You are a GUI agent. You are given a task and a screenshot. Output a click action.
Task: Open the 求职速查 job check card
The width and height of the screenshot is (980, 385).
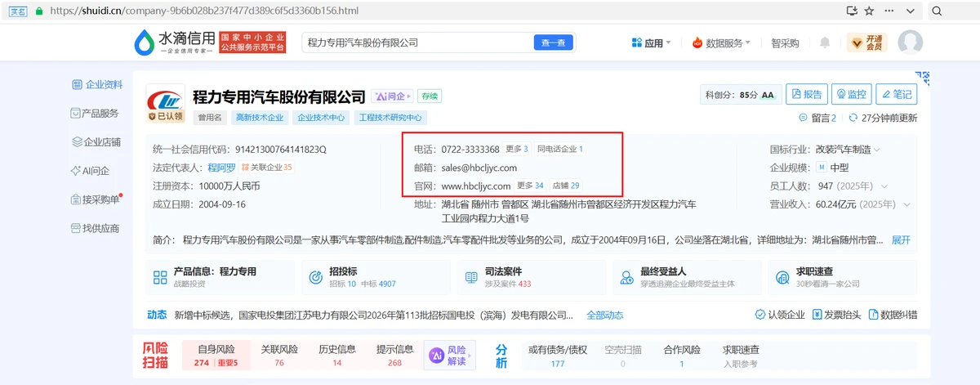tap(843, 278)
